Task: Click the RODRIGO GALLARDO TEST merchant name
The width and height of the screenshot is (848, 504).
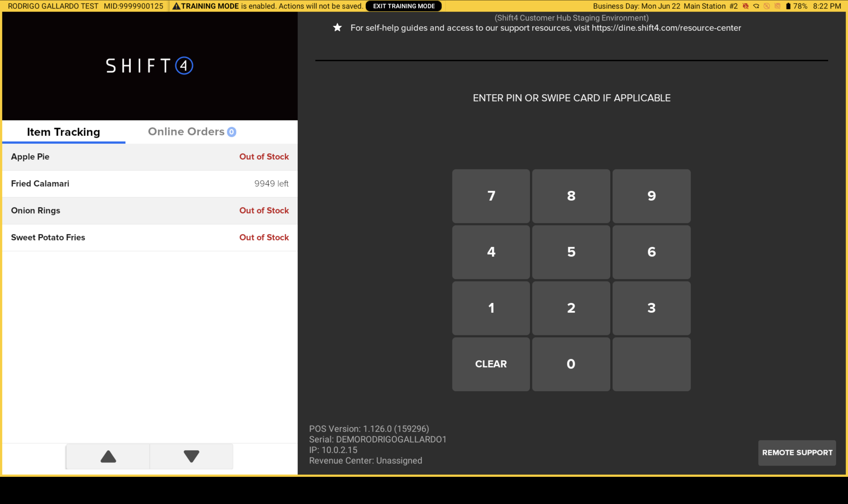Action: click(x=53, y=6)
